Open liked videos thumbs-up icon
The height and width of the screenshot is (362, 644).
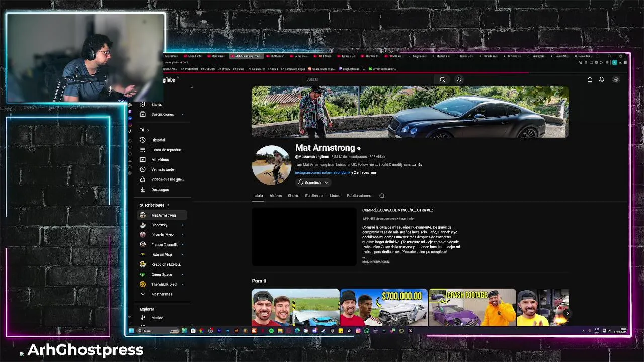click(x=143, y=179)
